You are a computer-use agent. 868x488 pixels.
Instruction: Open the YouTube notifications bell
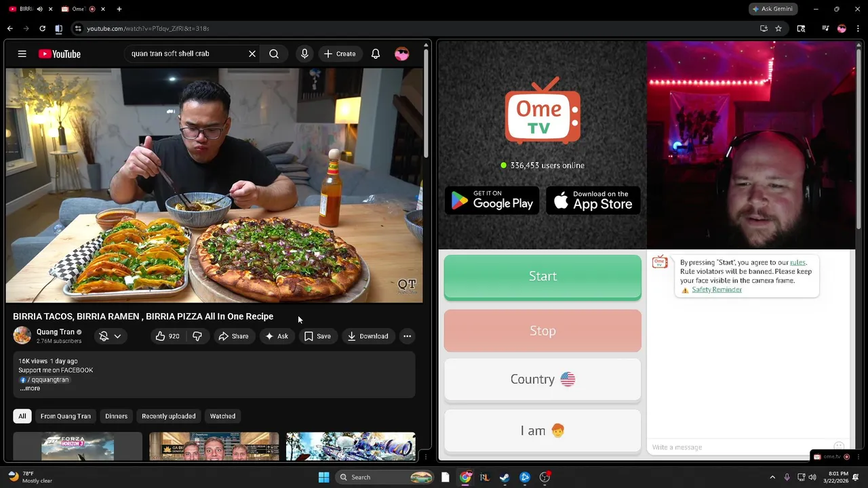tap(375, 54)
